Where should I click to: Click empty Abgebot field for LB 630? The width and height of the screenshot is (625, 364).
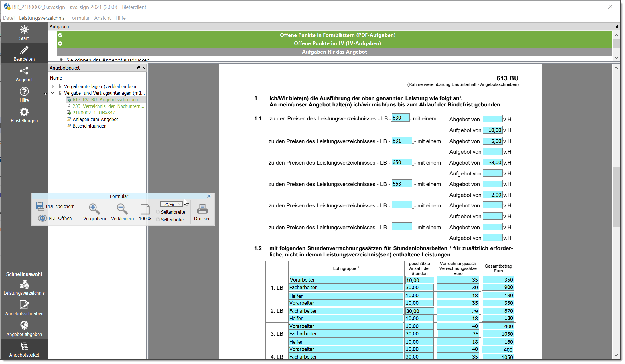(492, 119)
